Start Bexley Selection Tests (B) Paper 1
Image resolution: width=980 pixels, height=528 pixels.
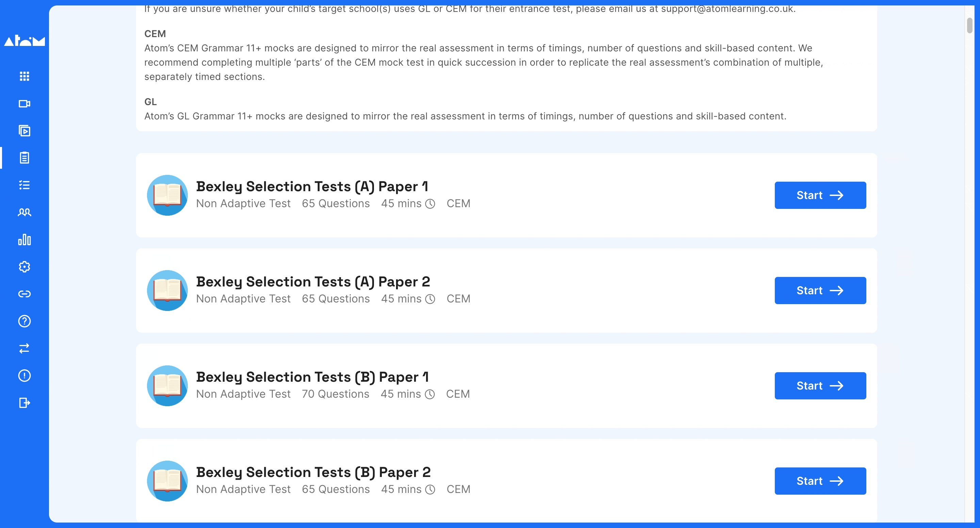[820, 386]
